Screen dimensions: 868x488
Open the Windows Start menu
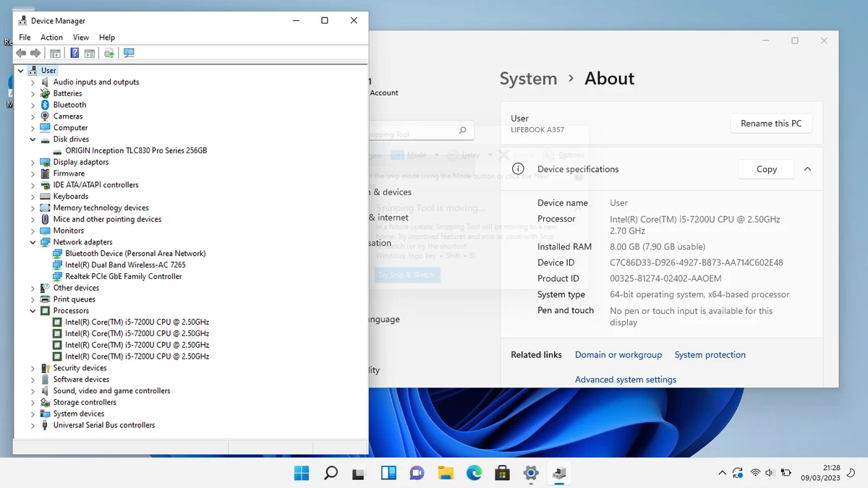click(302, 474)
